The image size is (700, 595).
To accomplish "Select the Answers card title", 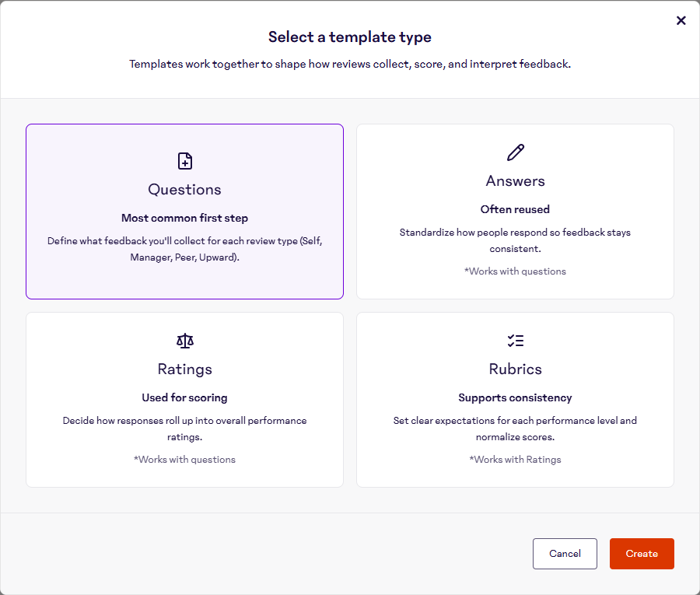I will (x=515, y=181).
